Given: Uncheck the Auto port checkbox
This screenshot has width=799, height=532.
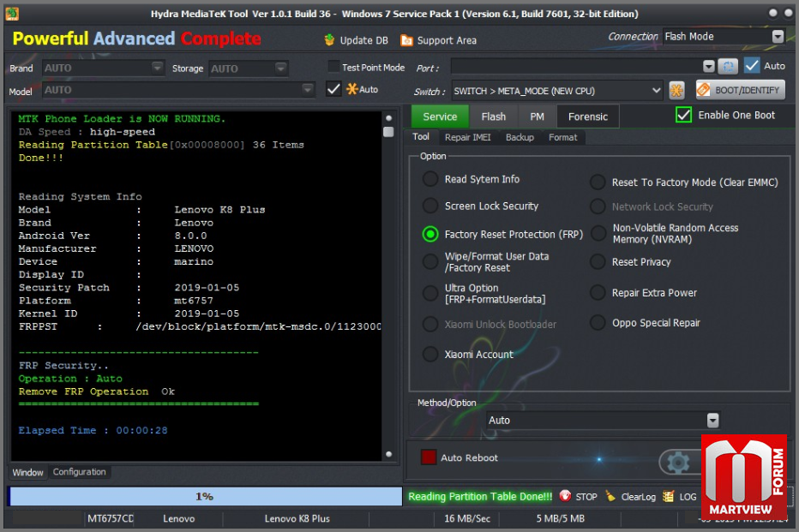Looking at the screenshot, I should tap(752, 66).
